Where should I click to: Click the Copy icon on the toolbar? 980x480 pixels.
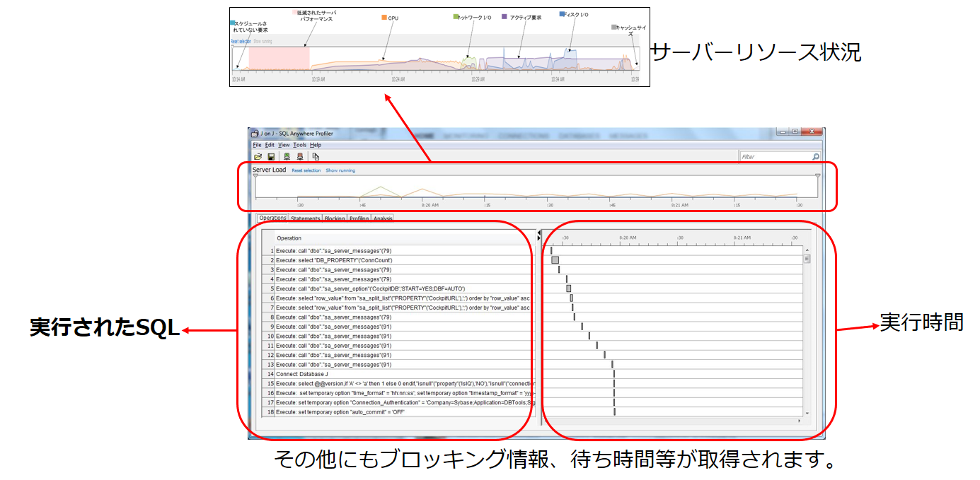point(315,156)
